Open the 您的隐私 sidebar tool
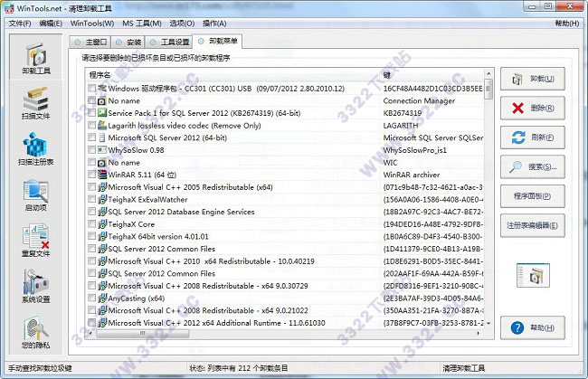The image size is (588, 379). click(36, 333)
